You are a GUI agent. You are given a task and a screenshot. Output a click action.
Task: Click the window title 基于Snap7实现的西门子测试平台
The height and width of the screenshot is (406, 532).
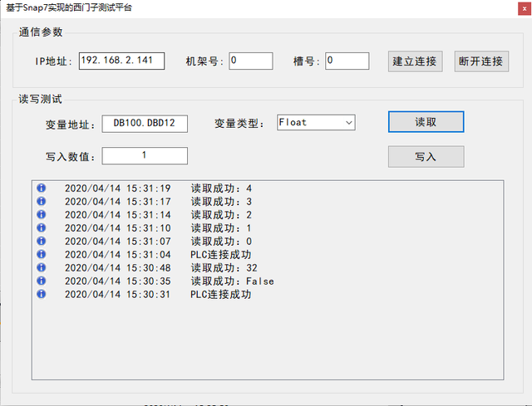point(69,7)
